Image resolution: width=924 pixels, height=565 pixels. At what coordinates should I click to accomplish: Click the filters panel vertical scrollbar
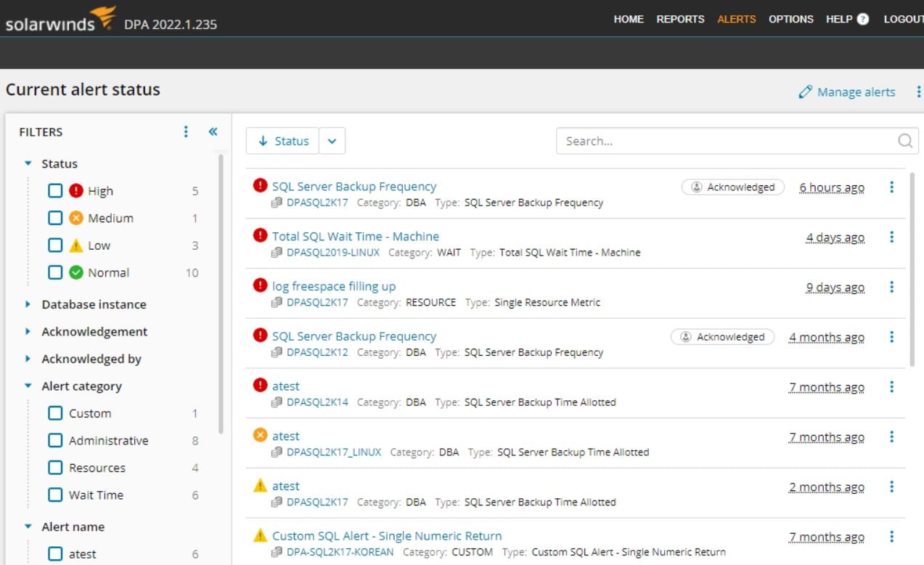click(x=221, y=293)
